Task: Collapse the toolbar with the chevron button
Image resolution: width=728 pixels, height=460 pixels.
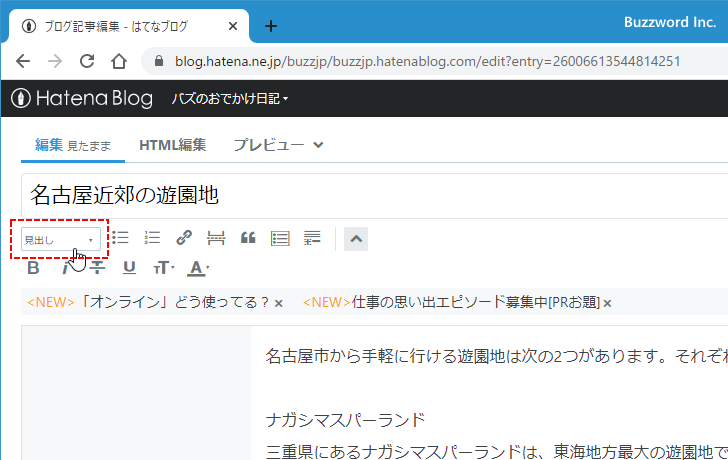Action: (x=356, y=239)
